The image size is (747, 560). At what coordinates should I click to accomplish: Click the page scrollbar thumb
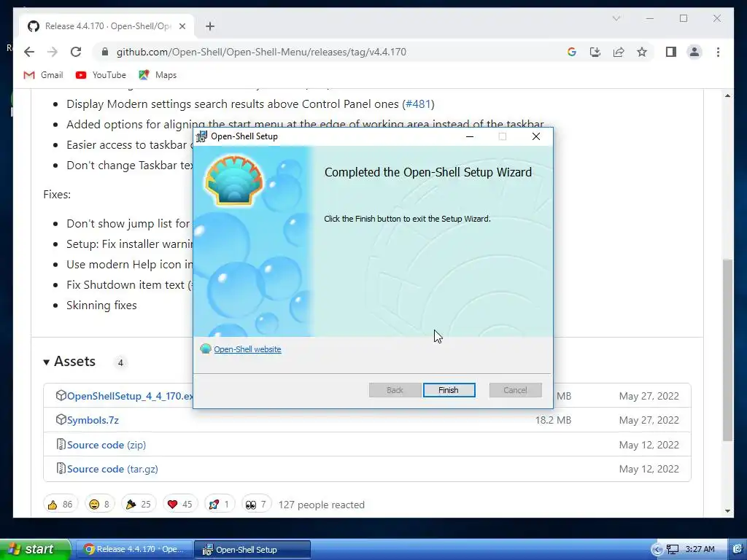tap(727, 349)
